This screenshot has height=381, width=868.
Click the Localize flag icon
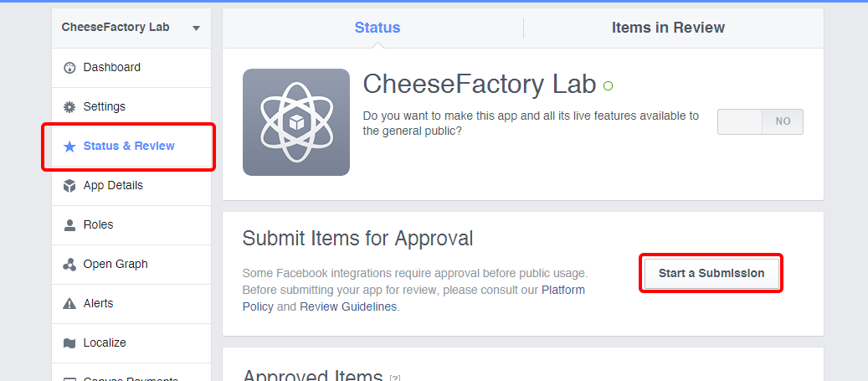coord(69,343)
